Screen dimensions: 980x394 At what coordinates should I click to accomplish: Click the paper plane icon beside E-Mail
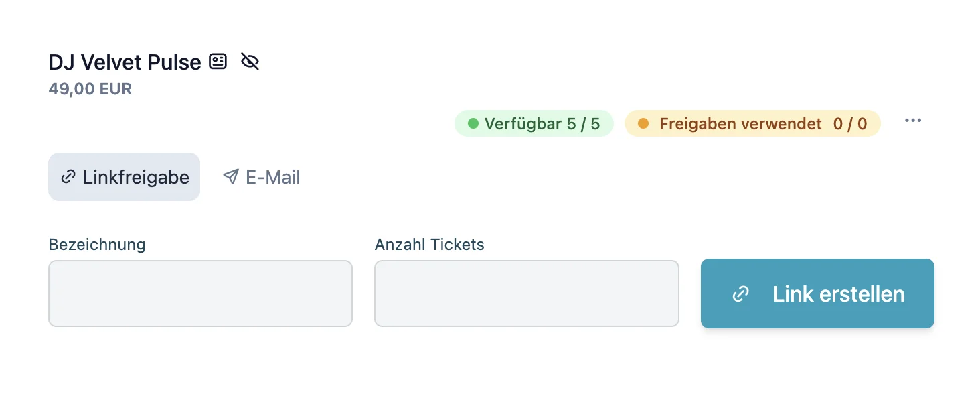click(x=231, y=177)
